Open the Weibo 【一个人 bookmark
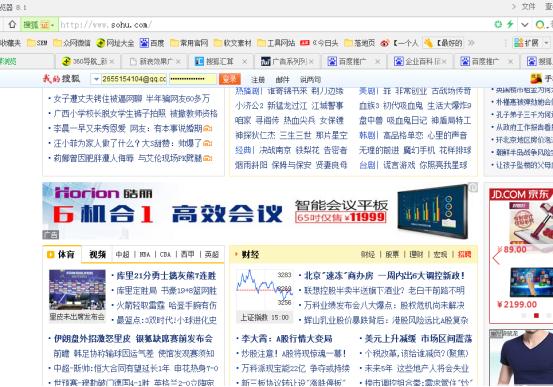The width and height of the screenshot is (553, 387). click(400, 43)
